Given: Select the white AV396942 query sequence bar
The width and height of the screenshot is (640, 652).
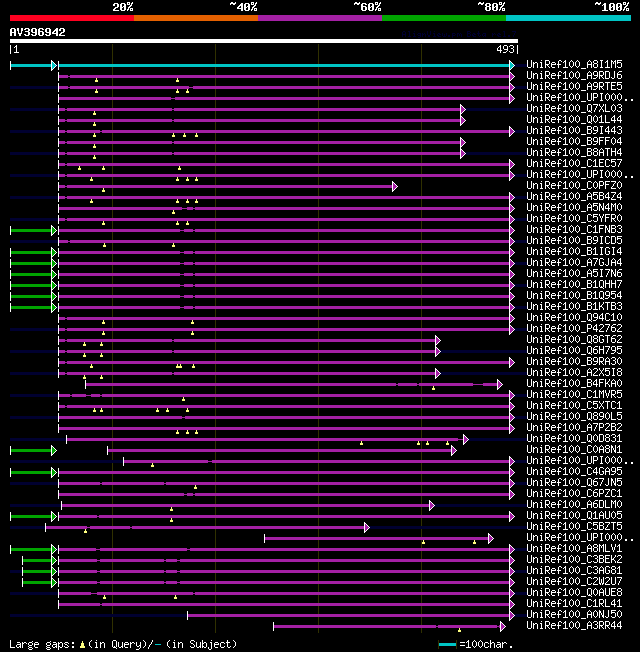Looking at the screenshot, I should [x=264, y=41].
